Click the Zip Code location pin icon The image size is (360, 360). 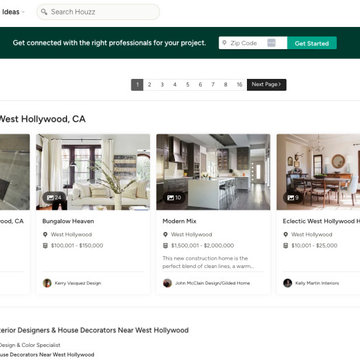point(224,43)
